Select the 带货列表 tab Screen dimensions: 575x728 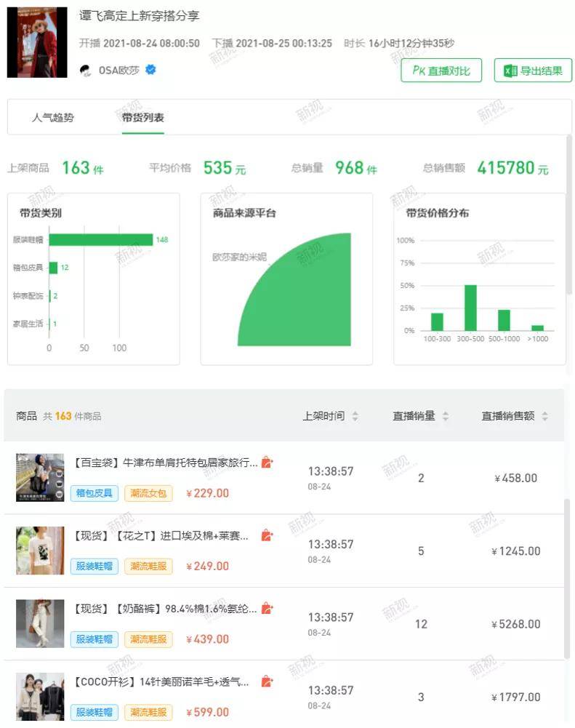point(143,118)
